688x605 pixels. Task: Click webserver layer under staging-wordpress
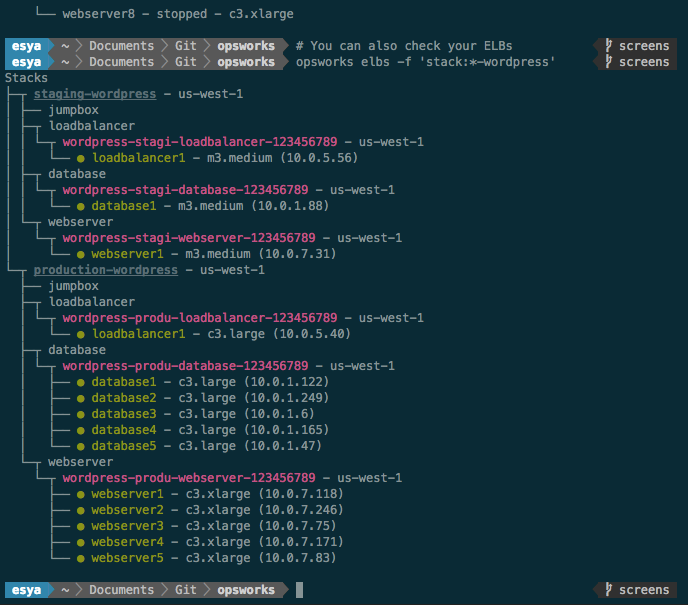click(80, 222)
